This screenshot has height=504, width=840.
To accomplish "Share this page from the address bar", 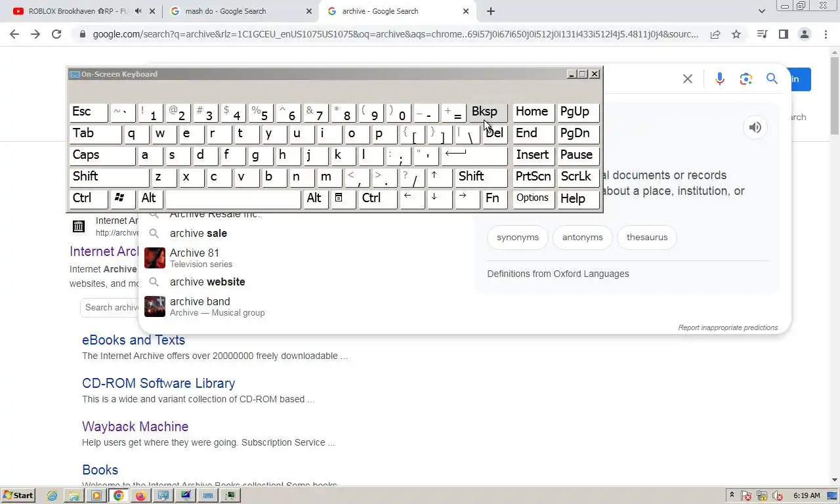I will [715, 34].
